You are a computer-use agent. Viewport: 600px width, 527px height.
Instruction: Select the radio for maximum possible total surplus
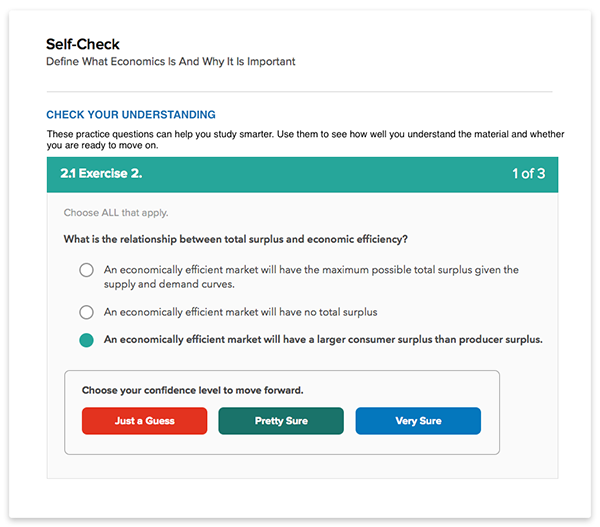86,270
